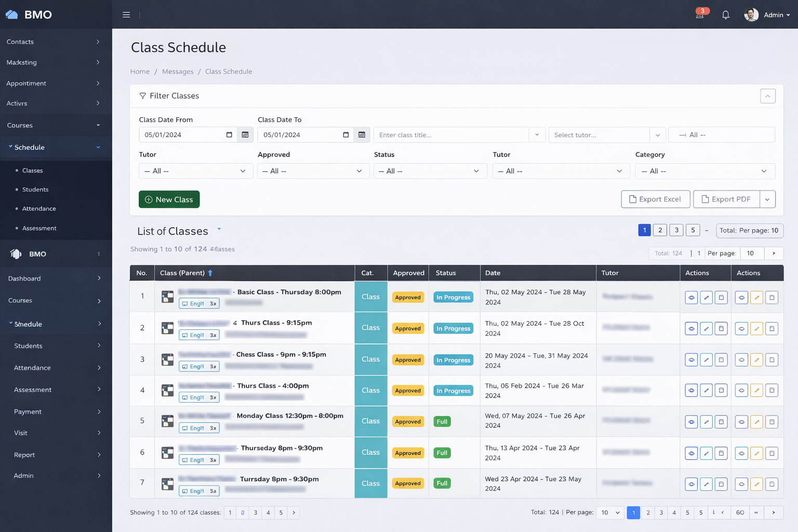Click the BMO cloud logo at top
Screen dimensions: 798x532
[11, 15]
